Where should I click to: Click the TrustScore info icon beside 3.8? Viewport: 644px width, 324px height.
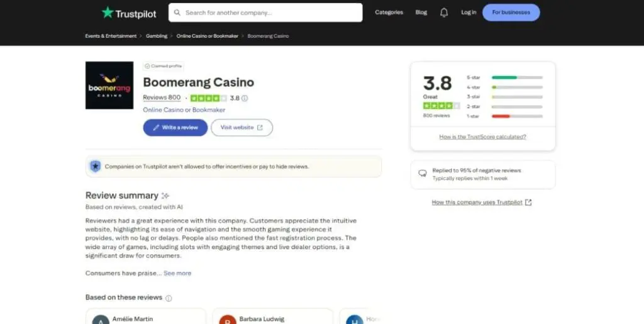[245, 98]
